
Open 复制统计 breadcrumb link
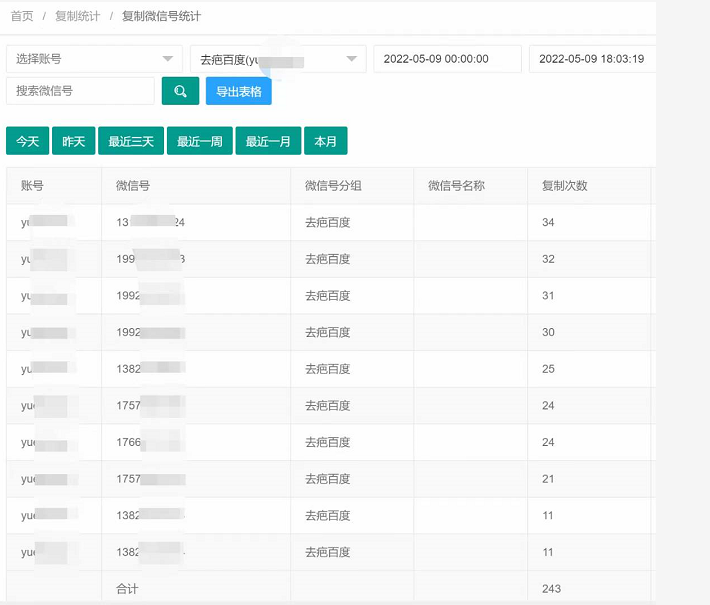77,16
